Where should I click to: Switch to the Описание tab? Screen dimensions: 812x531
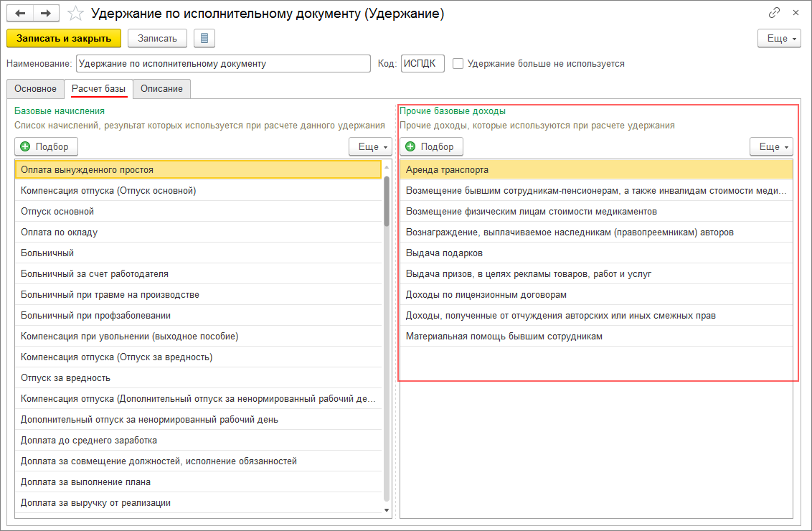pos(161,89)
